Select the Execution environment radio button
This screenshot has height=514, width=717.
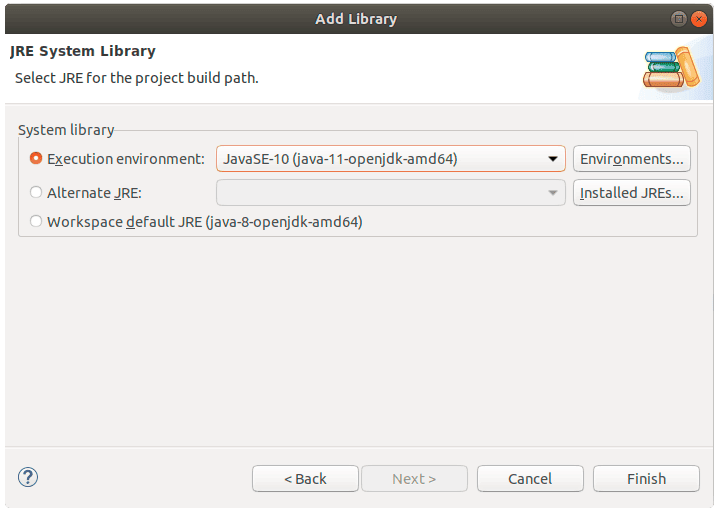[36, 158]
